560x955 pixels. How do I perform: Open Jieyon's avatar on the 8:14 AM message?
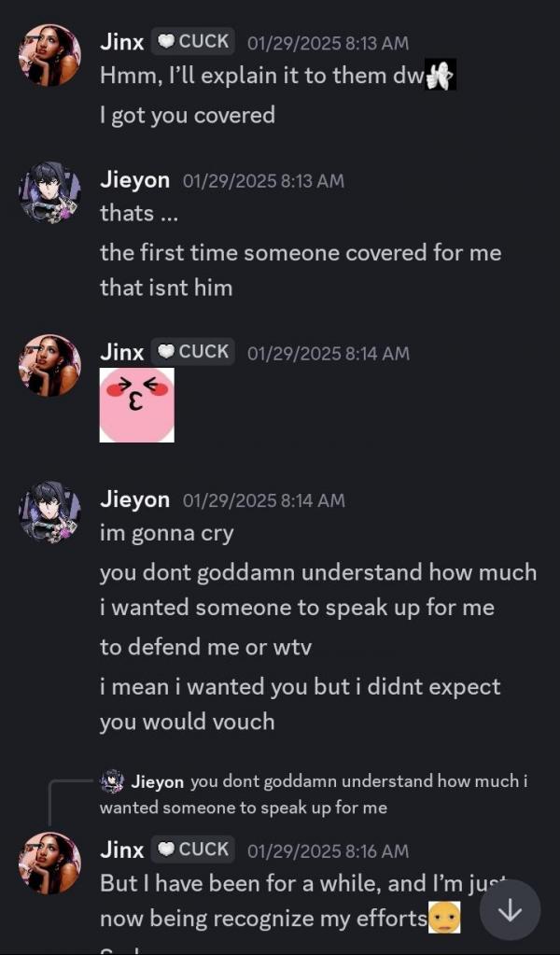pos(49,512)
